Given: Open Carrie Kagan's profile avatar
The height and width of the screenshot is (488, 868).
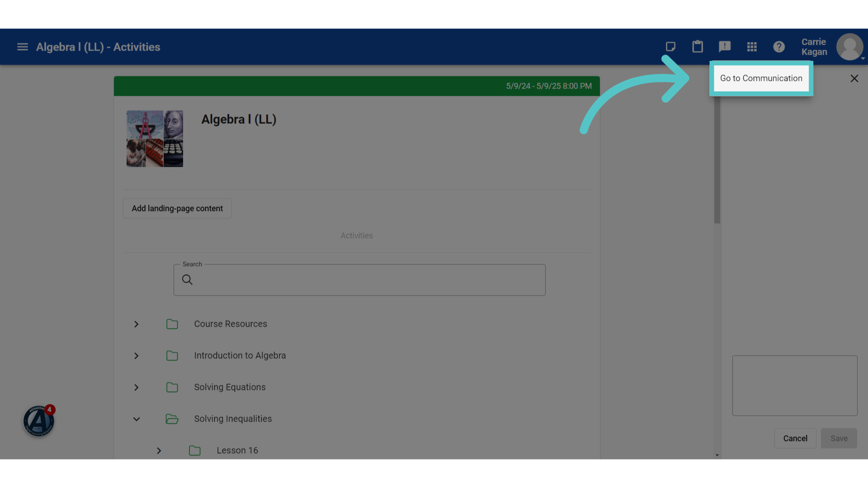Looking at the screenshot, I should [849, 47].
